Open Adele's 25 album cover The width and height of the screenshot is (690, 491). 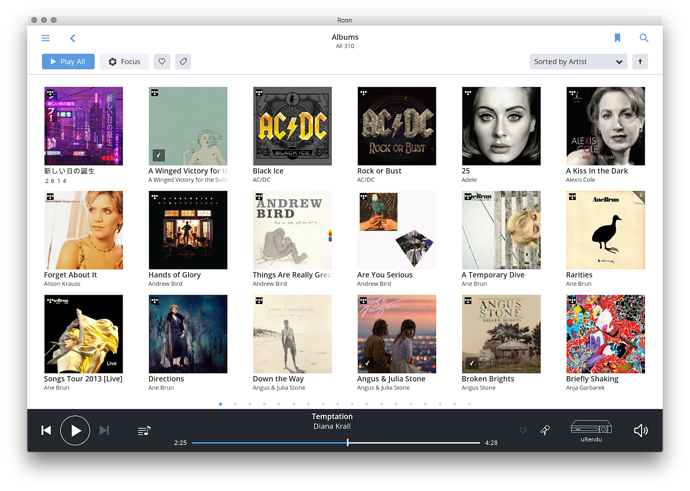point(501,126)
